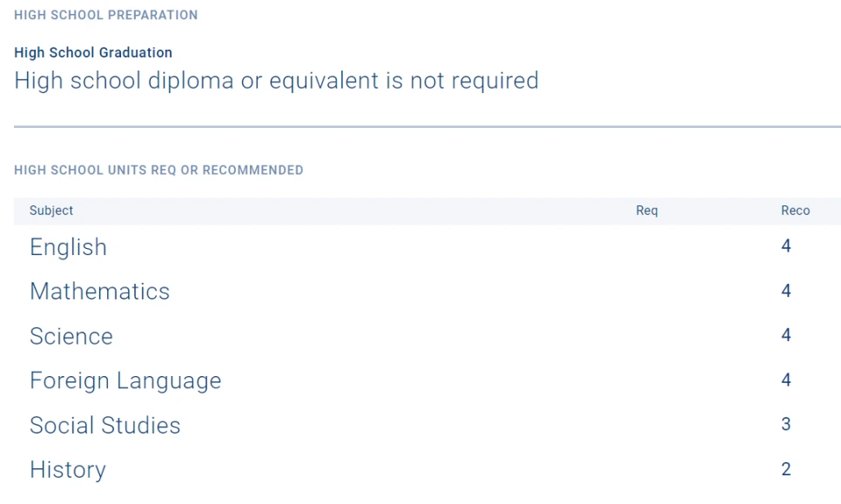This screenshot has width=841, height=504.
Task: Click the Mathematics recommended units value
Action: (x=786, y=291)
